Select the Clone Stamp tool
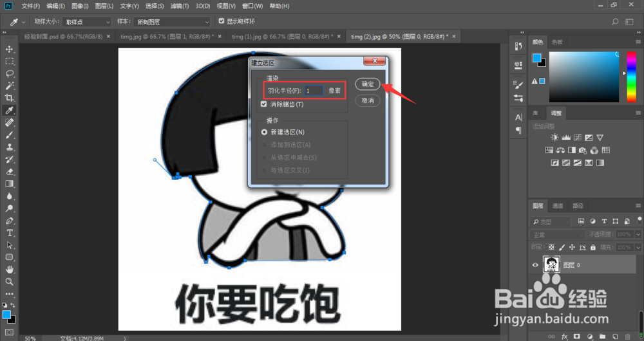The image size is (644, 341). [9, 147]
